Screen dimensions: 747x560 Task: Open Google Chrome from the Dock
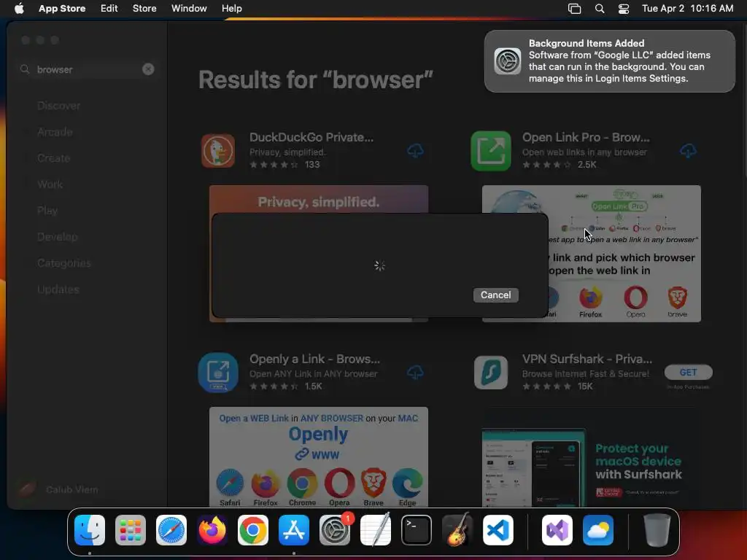(253, 530)
